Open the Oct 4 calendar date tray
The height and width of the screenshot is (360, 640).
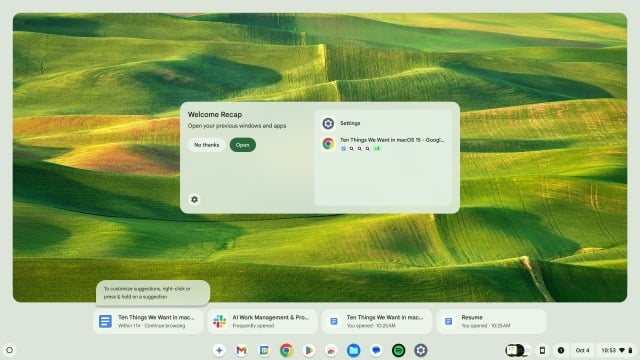click(x=582, y=350)
